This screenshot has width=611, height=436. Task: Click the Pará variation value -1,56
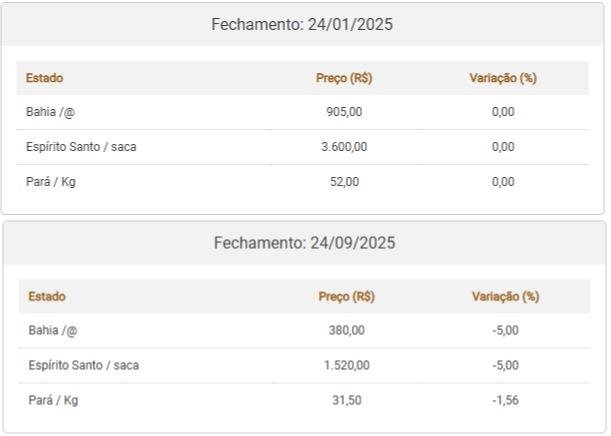(x=505, y=401)
